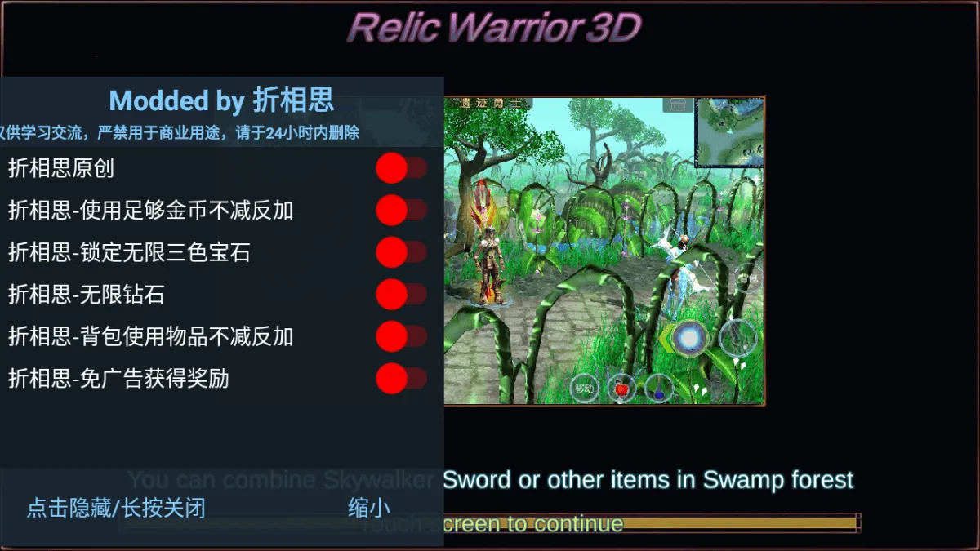The image size is (980, 551).
Task: Click the warrior character in game preview
Action: [489, 265]
